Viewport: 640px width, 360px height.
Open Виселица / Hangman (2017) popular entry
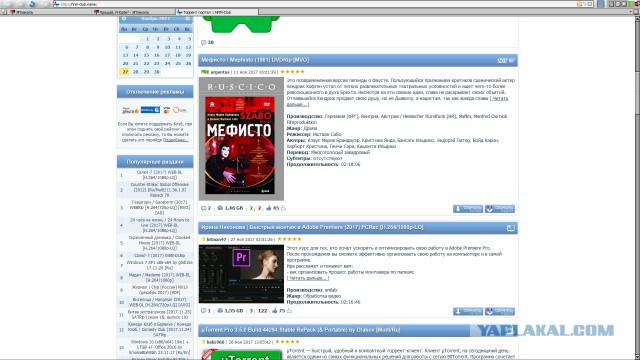point(159,302)
